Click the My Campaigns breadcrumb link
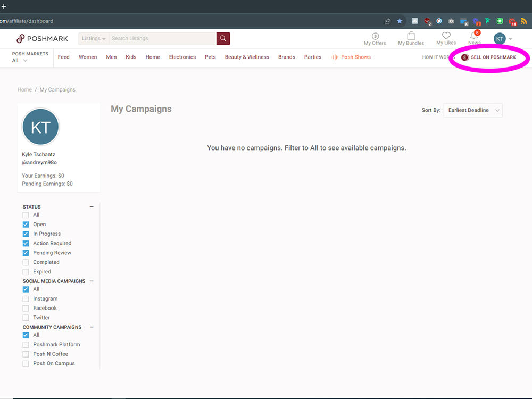The width and height of the screenshot is (532, 399). click(x=57, y=89)
